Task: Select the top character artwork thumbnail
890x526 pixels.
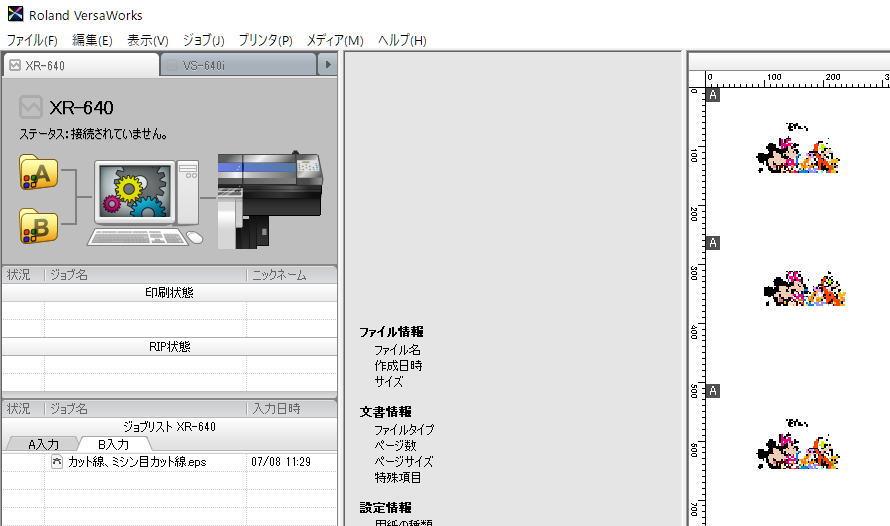Action: [x=797, y=148]
